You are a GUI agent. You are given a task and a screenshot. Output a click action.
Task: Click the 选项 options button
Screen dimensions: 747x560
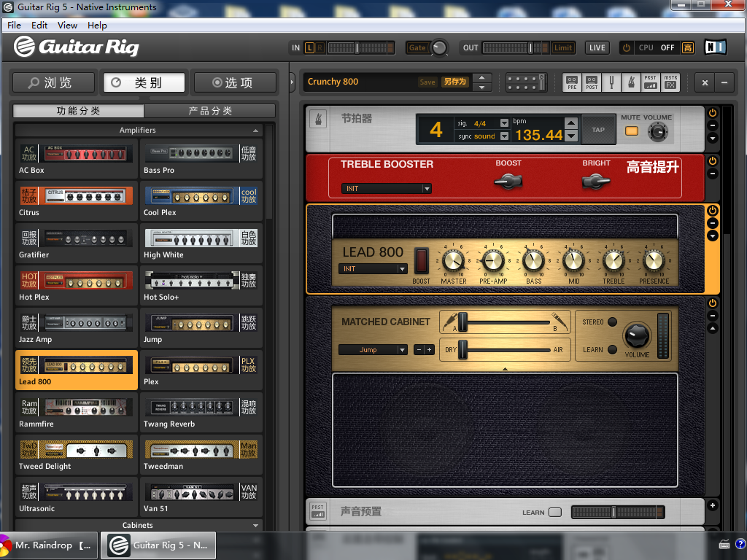pos(235,82)
